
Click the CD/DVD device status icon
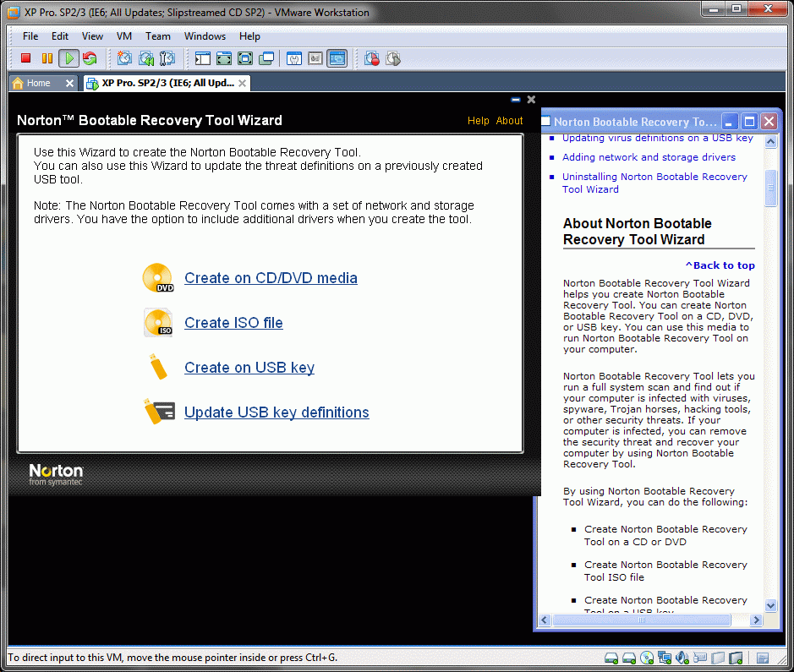point(647,658)
